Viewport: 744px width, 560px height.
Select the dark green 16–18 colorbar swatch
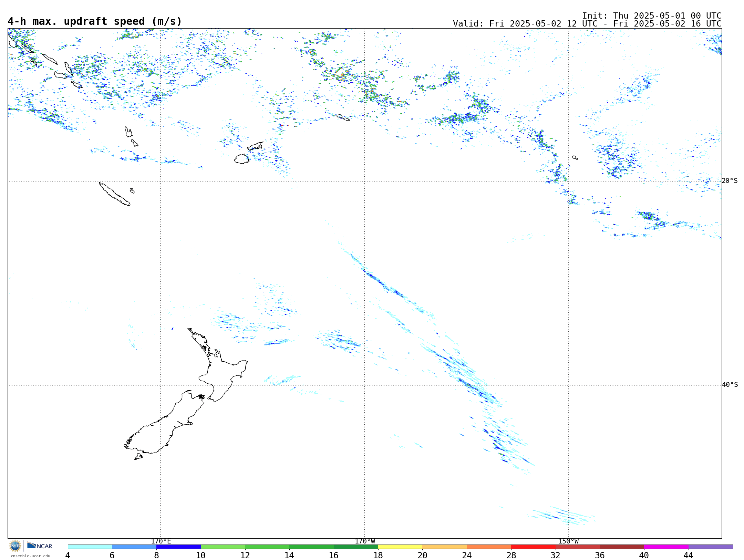click(356, 547)
